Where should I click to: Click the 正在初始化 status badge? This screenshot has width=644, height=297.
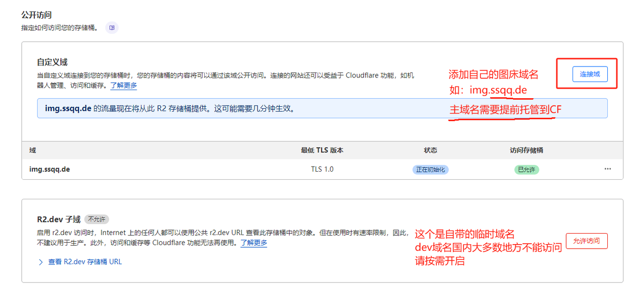pos(431,169)
